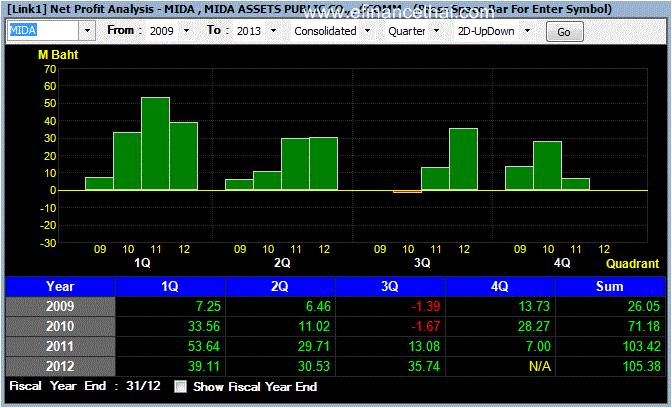The height and width of the screenshot is (408, 672).
Task: Click the Go button
Action: click(x=564, y=32)
